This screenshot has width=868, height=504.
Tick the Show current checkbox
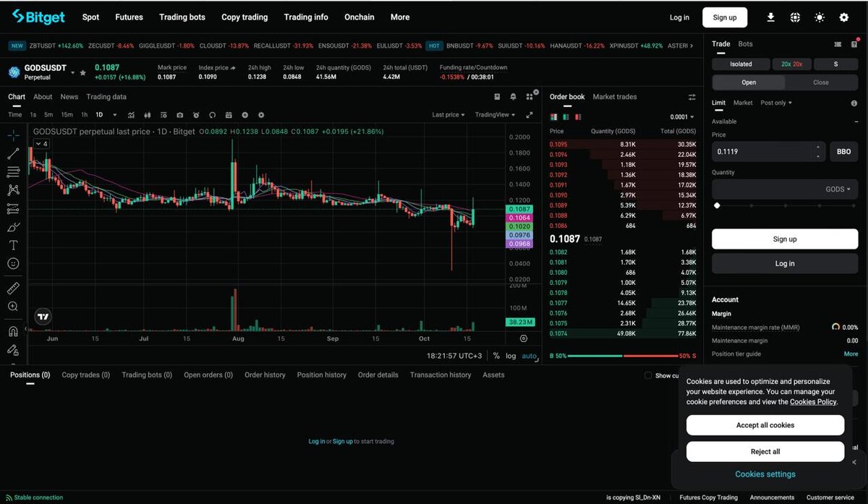(x=648, y=375)
